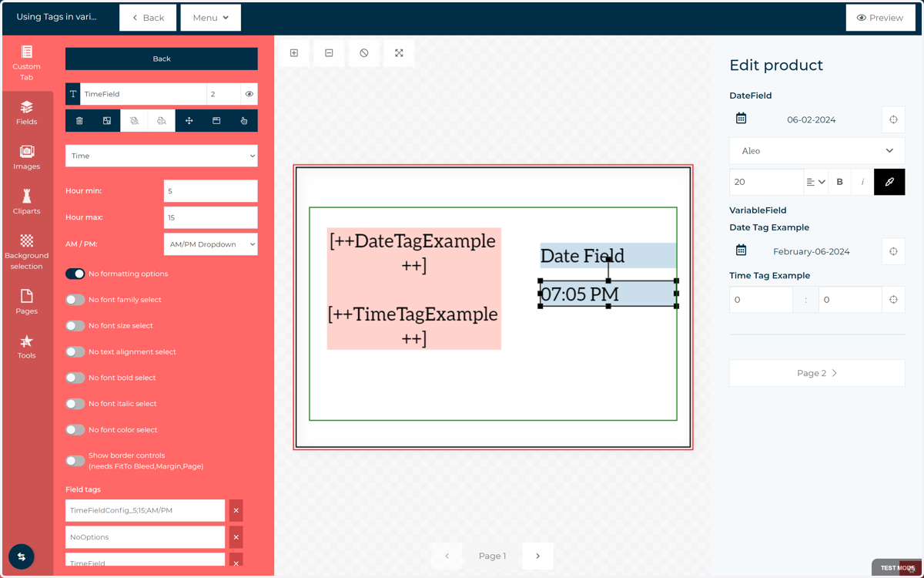Click the trash delete field icon
The width and height of the screenshot is (924, 578).
tap(79, 121)
